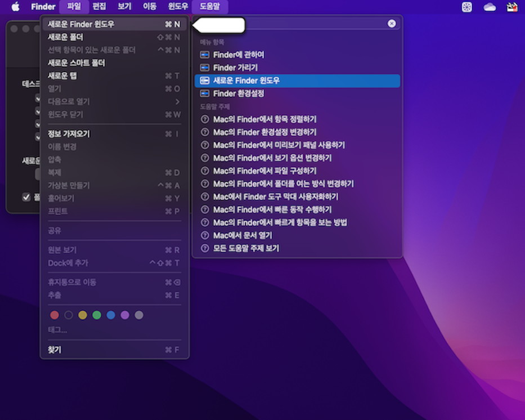This screenshot has height=420, width=525.
Task: Select the red tag color in the File menu
Action: pos(54,315)
